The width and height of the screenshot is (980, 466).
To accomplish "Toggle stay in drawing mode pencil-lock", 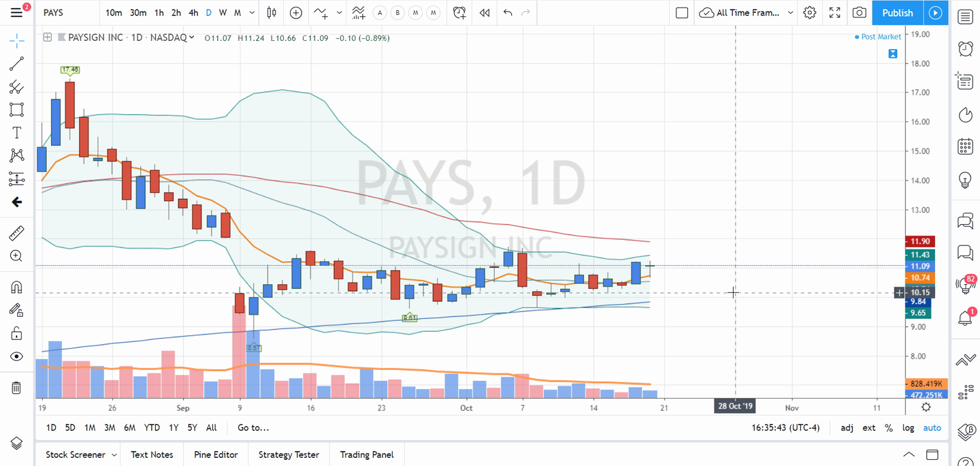I will tap(16, 310).
